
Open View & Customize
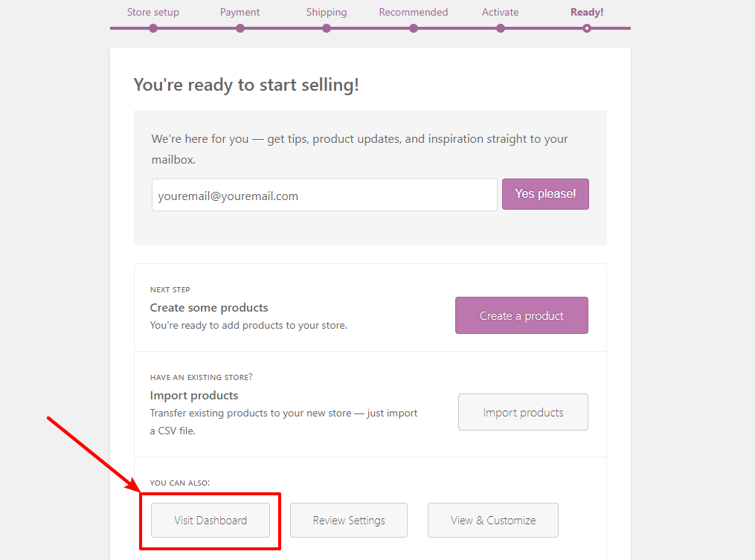(493, 521)
